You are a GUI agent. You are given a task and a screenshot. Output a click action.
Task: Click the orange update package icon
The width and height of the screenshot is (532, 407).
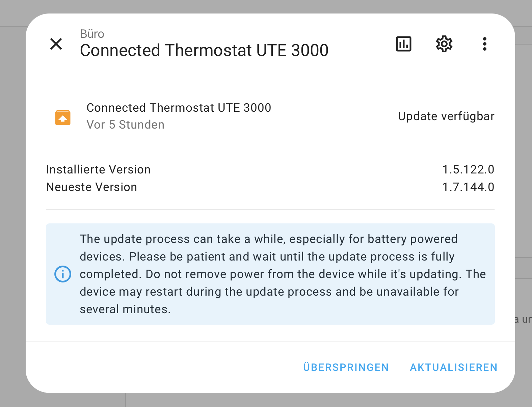[63, 117]
